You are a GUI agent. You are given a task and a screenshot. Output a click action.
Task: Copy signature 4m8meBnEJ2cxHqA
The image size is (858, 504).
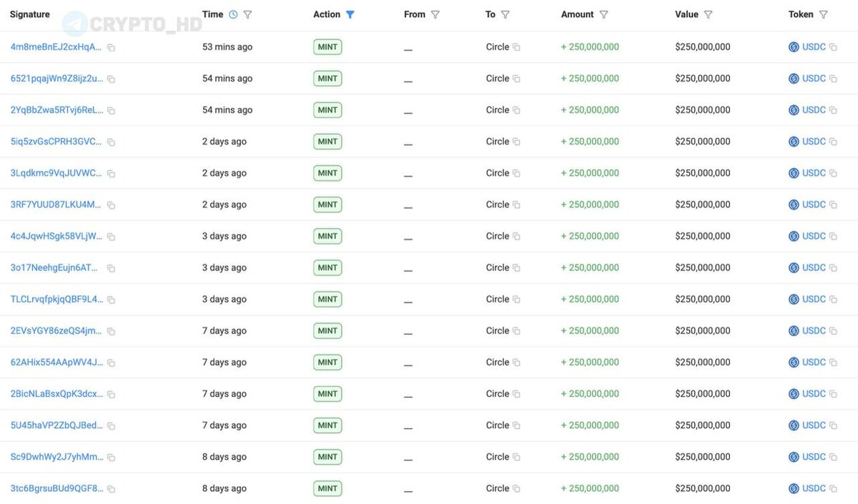[x=111, y=48]
